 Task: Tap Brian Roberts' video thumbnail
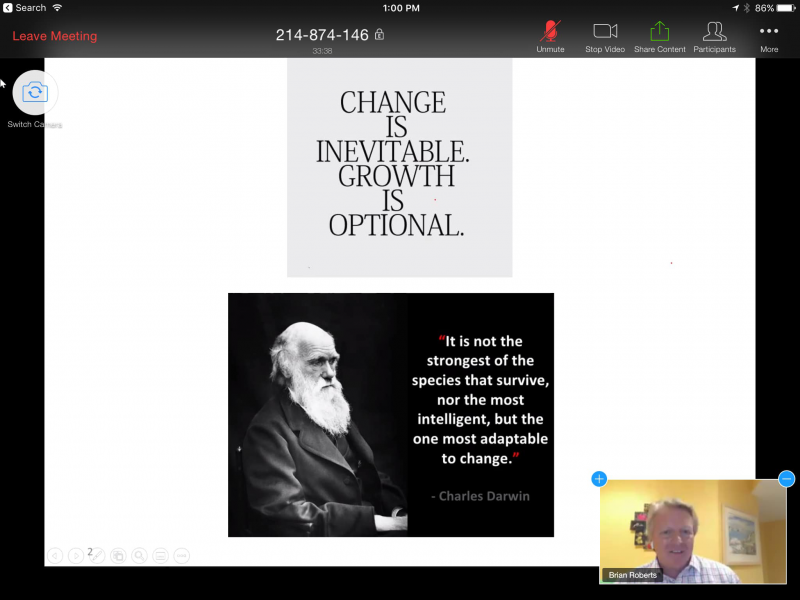tap(693, 532)
